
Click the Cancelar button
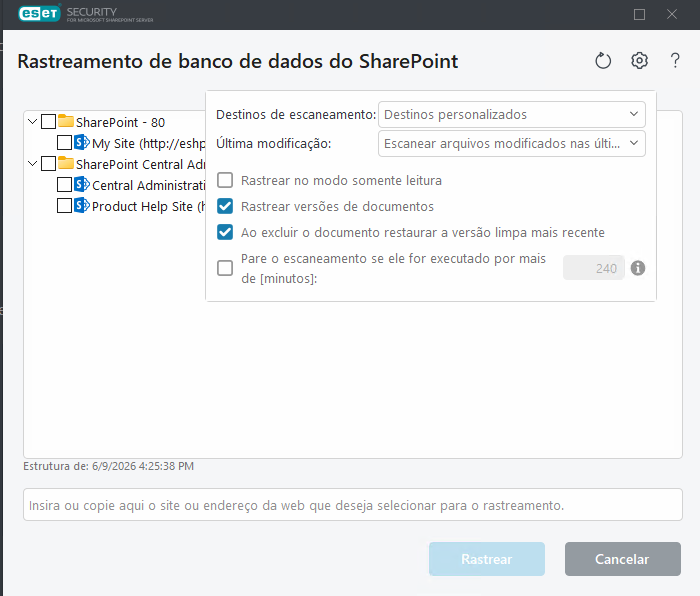(622, 559)
